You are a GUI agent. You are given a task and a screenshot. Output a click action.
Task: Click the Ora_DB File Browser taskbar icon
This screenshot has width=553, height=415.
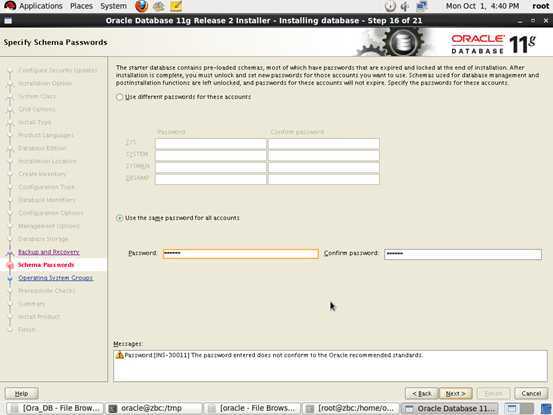point(14,408)
